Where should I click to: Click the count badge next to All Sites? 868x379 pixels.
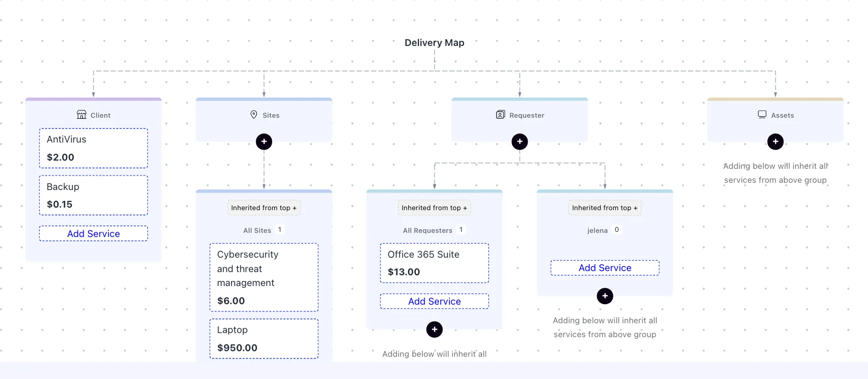pos(280,230)
